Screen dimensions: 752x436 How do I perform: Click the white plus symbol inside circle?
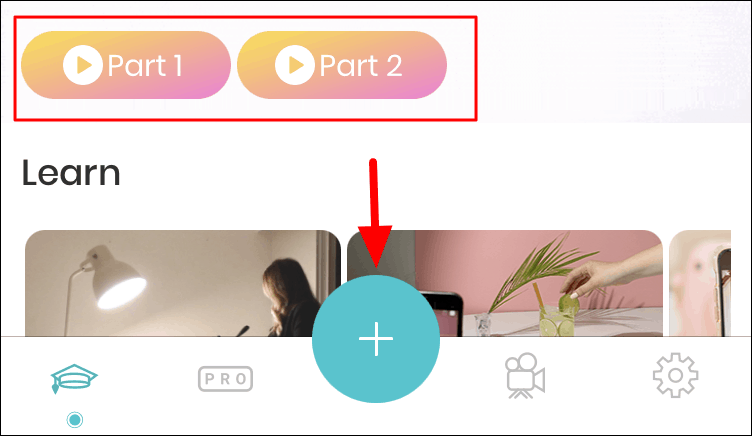tap(376, 339)
